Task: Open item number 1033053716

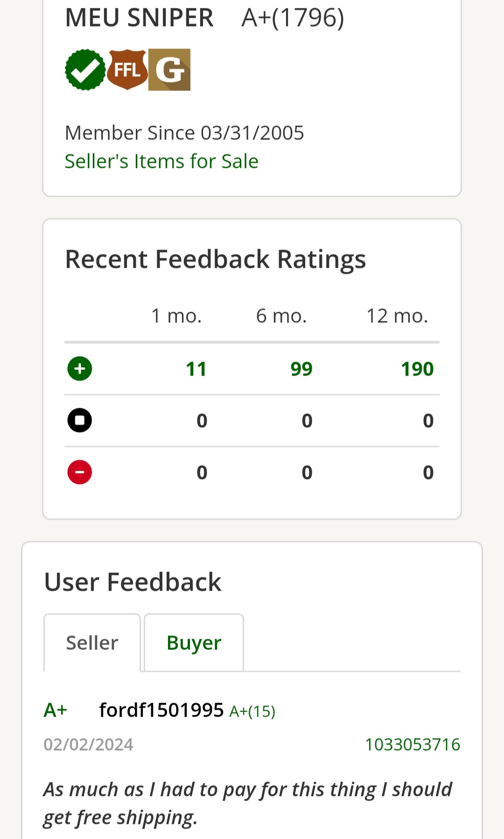Action: click(x=413, y=744)
